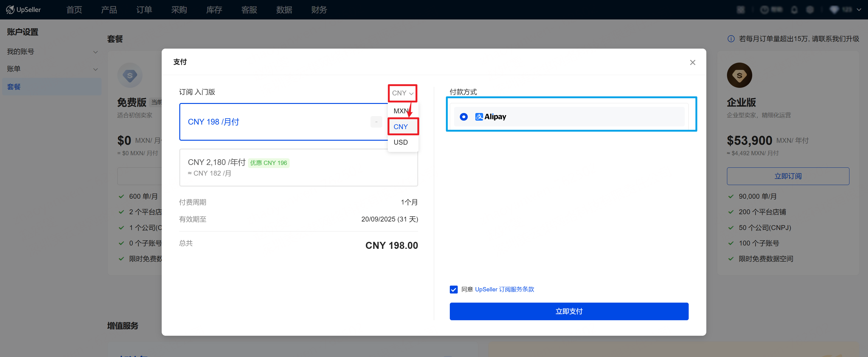
Task: Close the 支付 dialog
Action: coord(692,62)
